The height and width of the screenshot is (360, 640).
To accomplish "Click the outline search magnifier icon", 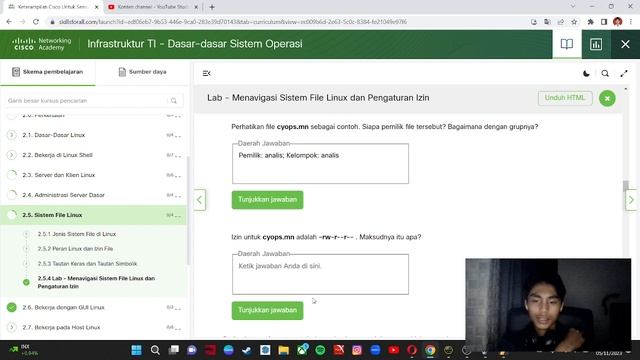I will (174, 100).
